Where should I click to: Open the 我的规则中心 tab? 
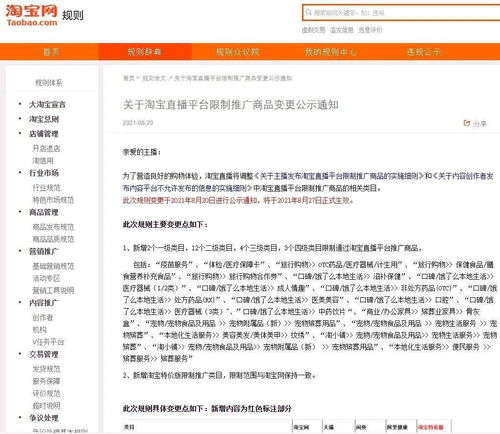331,52
